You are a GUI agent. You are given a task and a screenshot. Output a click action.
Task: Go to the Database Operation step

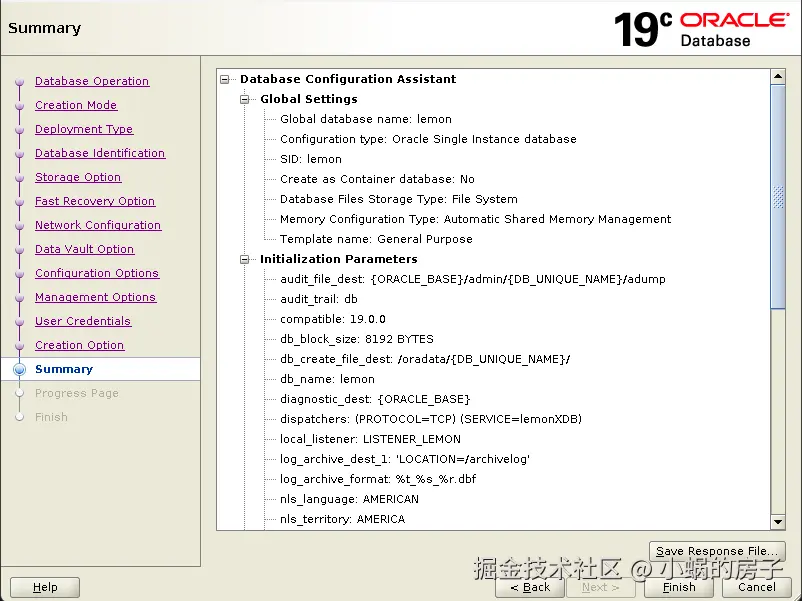pyautogui.click(x=92, y=81)
